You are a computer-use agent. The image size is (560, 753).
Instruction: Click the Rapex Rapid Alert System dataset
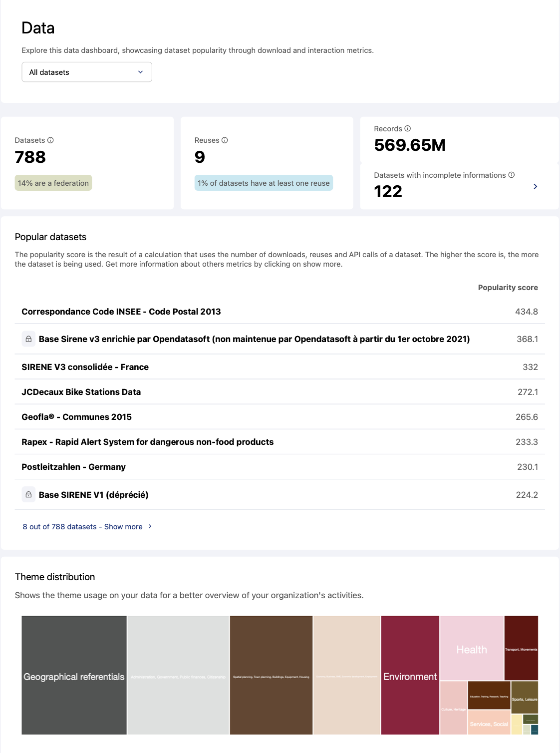coord(148,442)
